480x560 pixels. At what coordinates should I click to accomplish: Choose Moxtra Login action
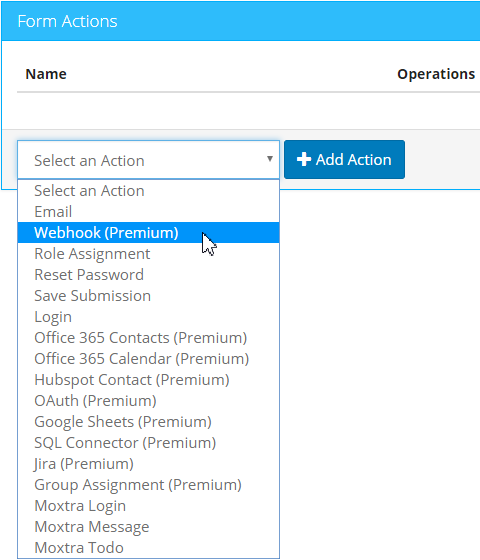pyautogui.click(x=148, y=506)
